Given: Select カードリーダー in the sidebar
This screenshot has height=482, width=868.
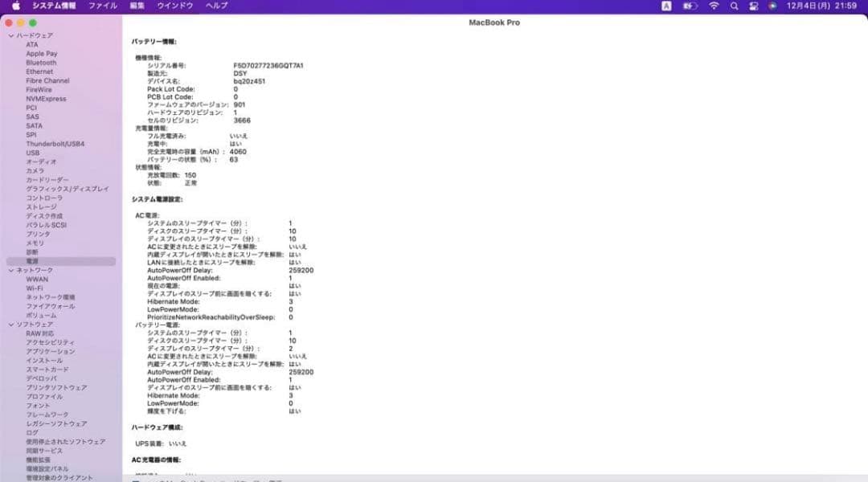Looking at the screenshot, I should click(47, 180).
